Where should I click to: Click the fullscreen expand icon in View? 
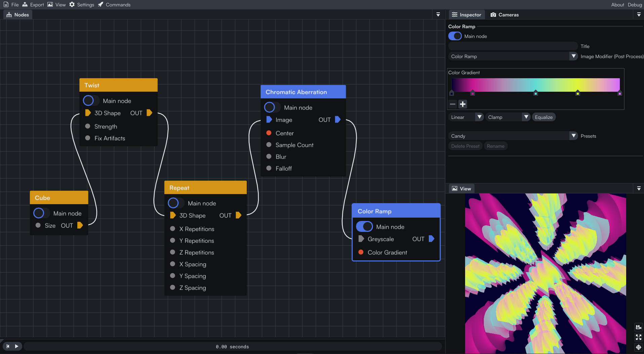coord(638,337)
